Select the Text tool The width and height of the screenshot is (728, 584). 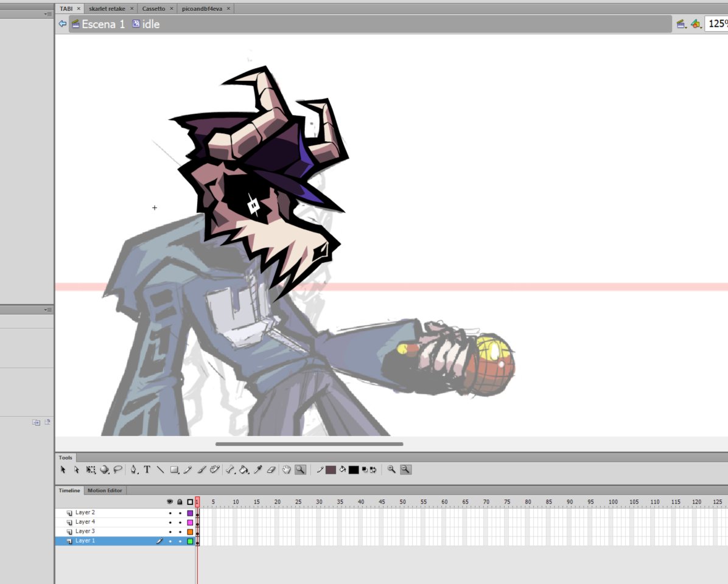point(147,470)
